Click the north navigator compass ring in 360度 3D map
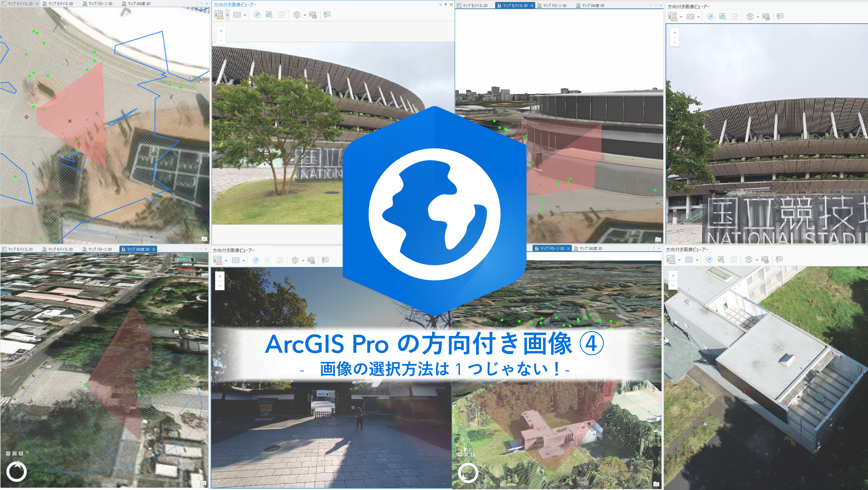Viewport: 868px width, 490px height. coord(17,471)
